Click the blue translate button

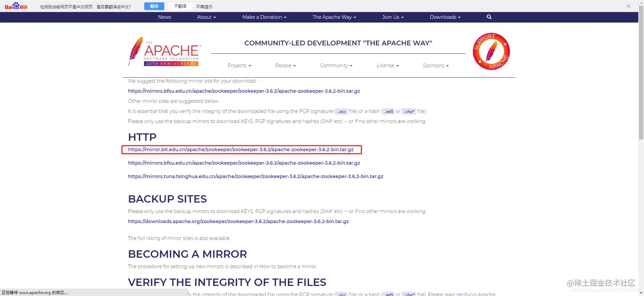pyautogui.click(x=154, y=6)
